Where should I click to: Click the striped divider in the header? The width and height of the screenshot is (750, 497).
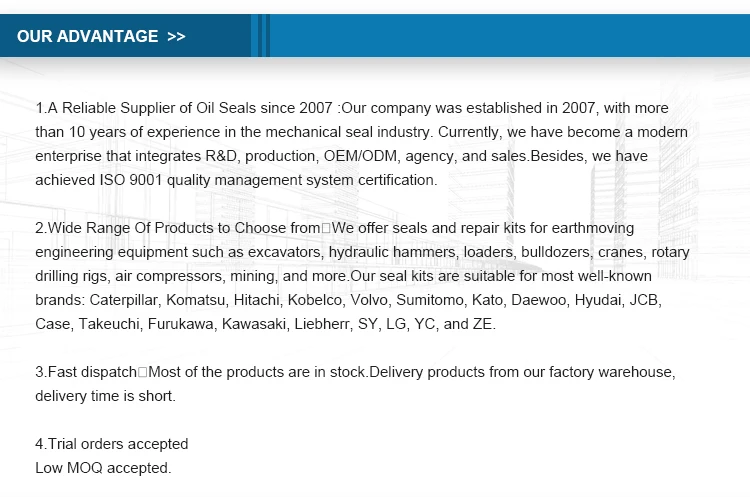260,37
